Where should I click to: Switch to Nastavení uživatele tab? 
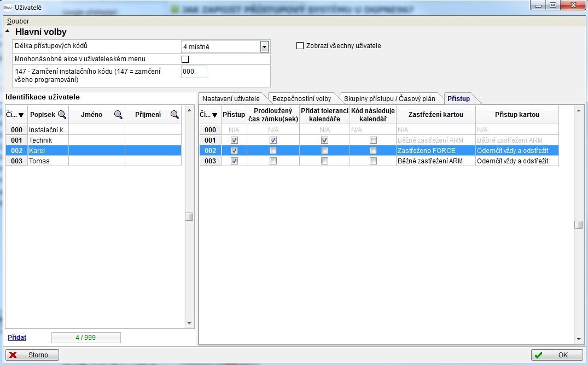point(230,99)
